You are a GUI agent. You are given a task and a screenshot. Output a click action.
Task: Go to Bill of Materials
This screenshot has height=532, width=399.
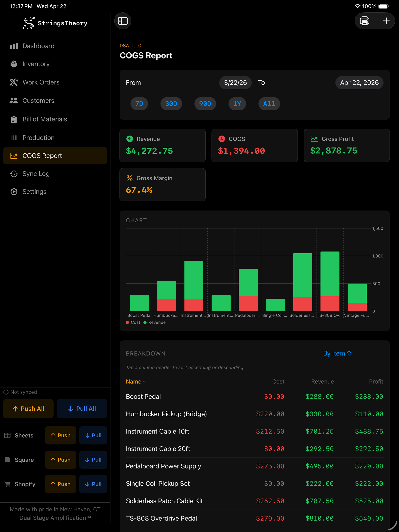(45, 119)
